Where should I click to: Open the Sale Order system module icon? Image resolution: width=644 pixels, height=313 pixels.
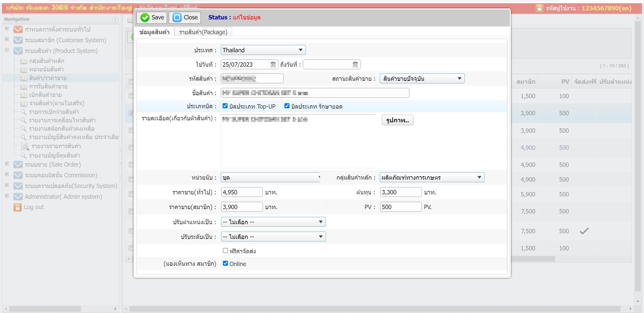(x=18, y=165)
